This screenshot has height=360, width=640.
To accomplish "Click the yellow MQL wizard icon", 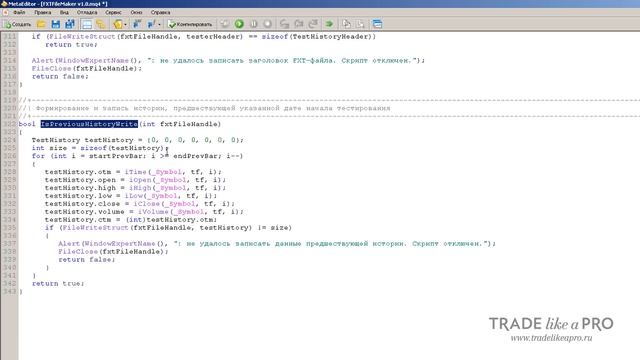I will pyautogui.click(x=118, y=24).
